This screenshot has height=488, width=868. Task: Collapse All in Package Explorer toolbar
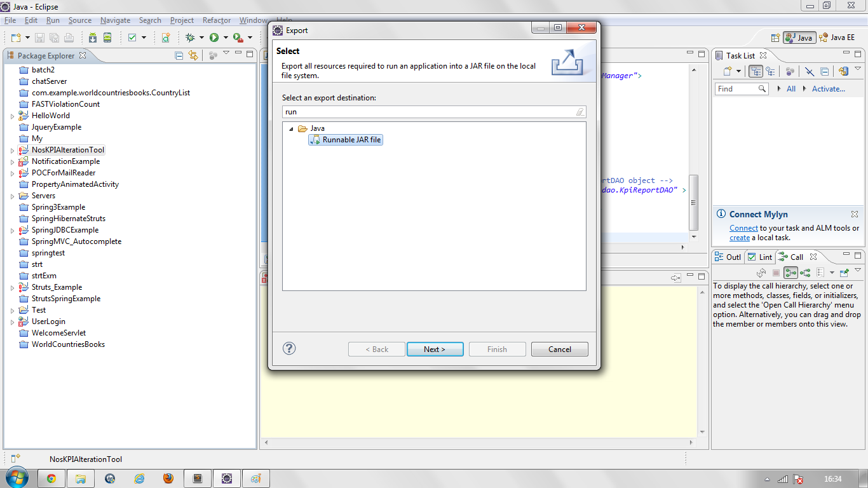tap(179, 55)
